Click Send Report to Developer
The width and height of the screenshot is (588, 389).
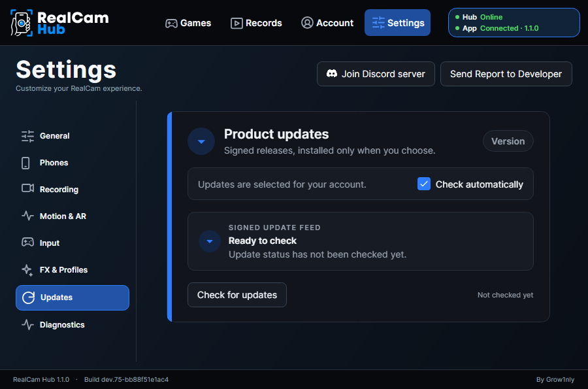coord(506,74)
